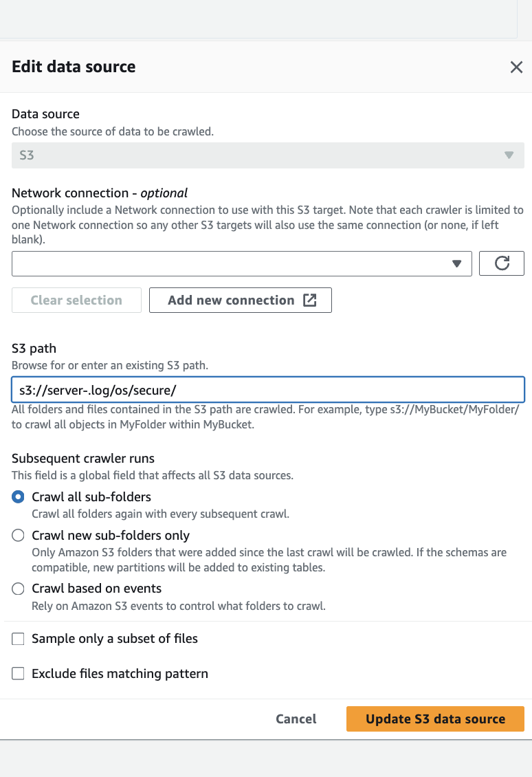The height and width of the screenshot is (777, 532).
Task: Click the Sample only a subset label
Action: (x=115, y=639)
